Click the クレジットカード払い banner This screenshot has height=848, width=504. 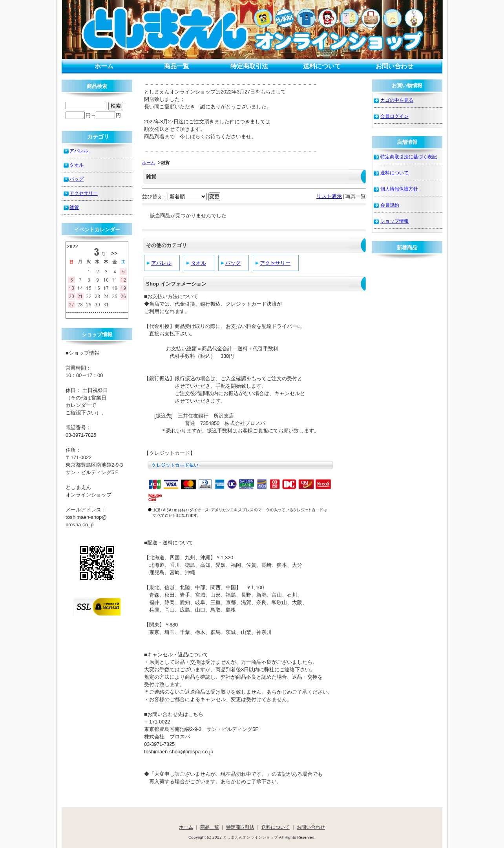pos(240,465)
